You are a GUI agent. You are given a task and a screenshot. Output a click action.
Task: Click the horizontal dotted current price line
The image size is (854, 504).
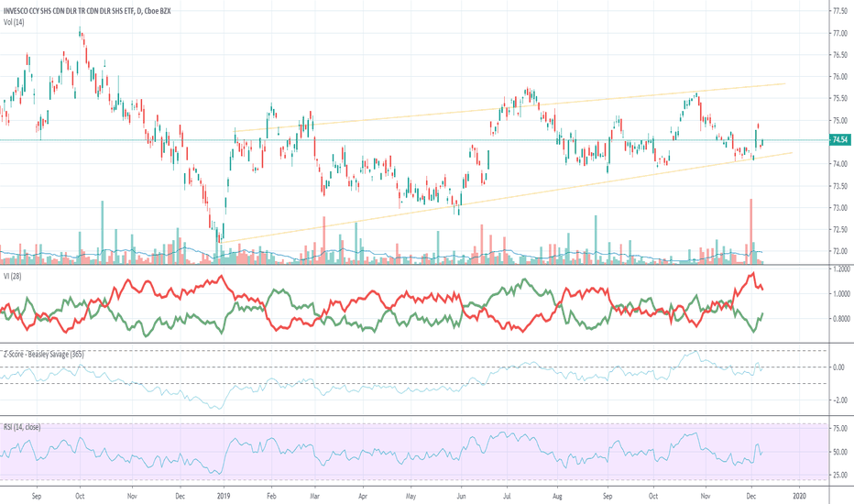414,140
